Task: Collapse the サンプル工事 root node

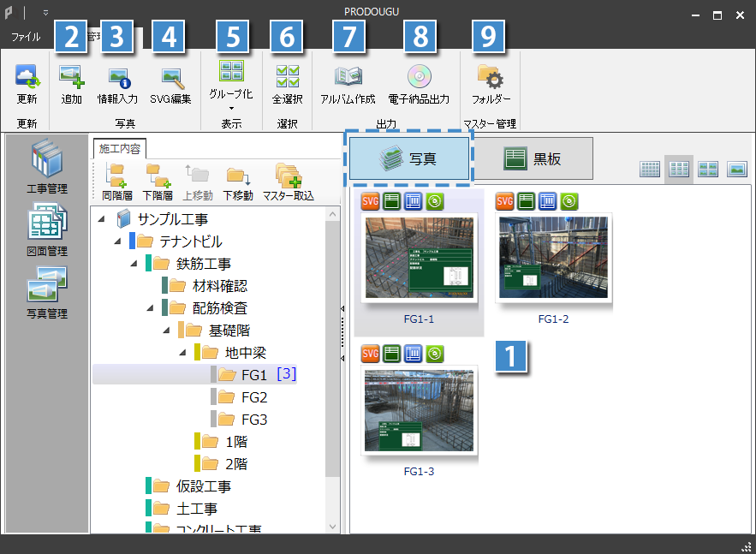Action: 103,220
